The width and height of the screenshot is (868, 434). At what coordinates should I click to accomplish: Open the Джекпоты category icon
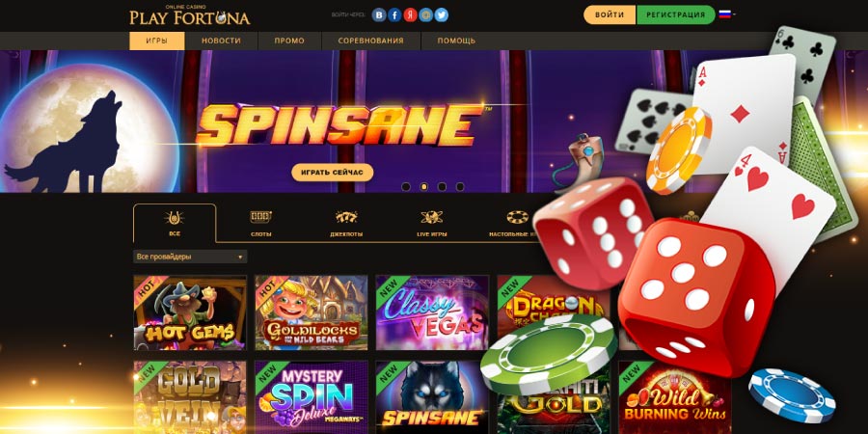346,217
